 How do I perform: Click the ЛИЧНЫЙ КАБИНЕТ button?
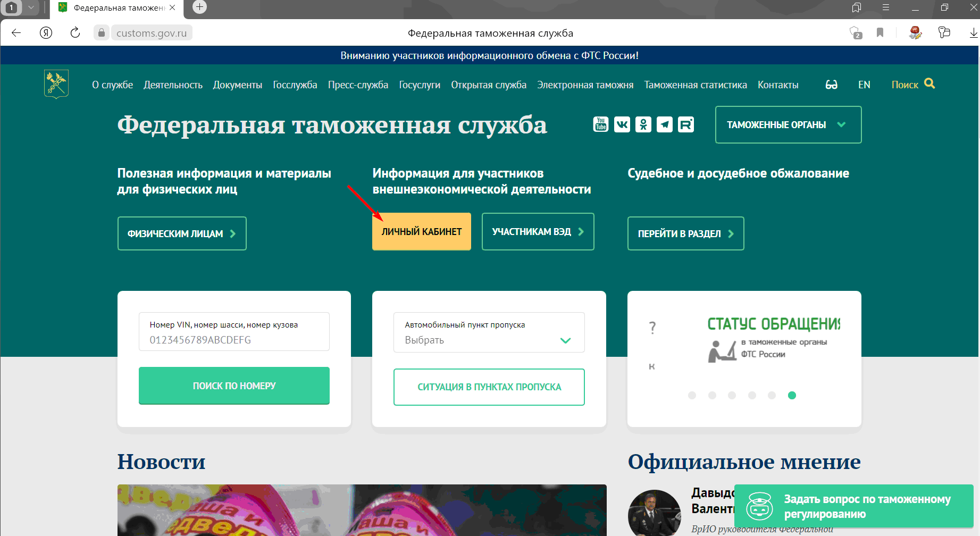[422, 231]
